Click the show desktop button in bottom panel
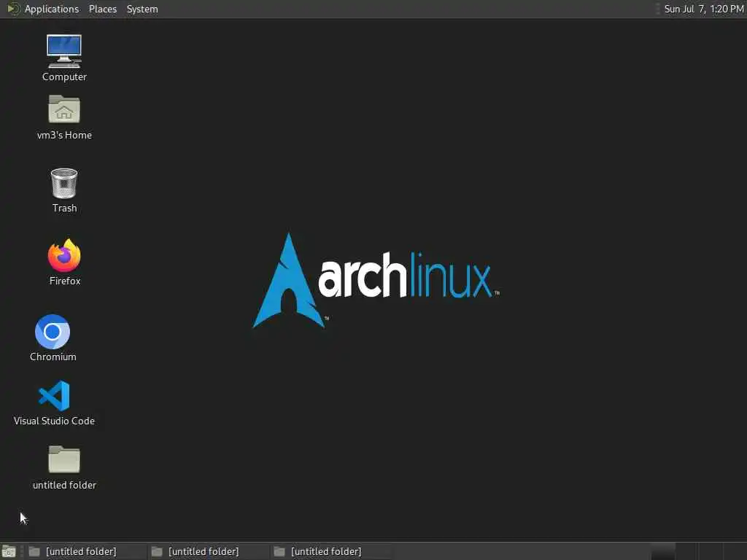 9,551
